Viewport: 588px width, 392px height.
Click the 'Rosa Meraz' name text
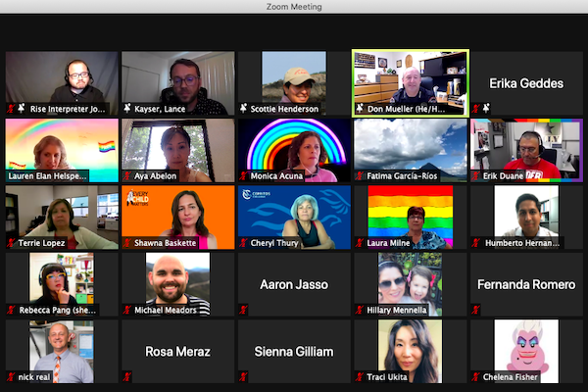[x=177, y=352]
